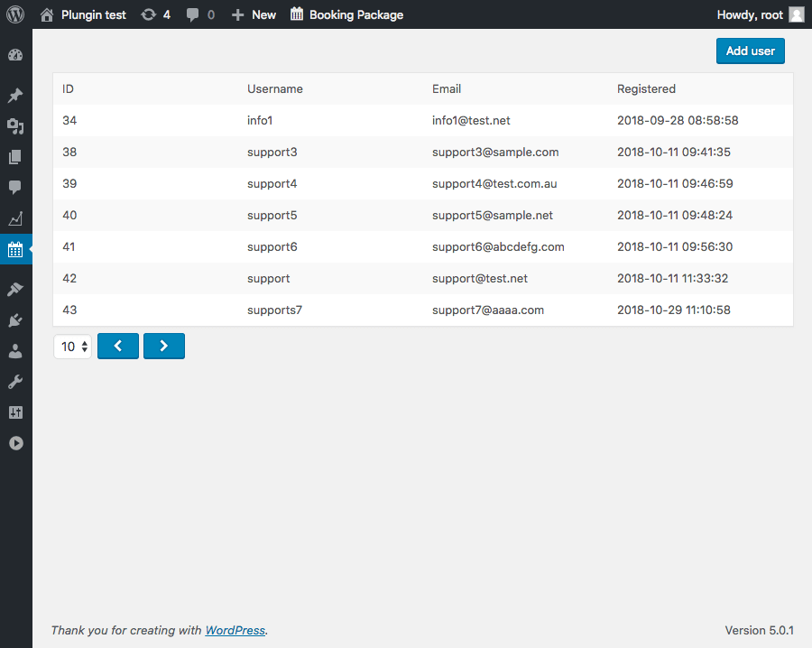Image resolution: width=812 pixels, height=648 pixels.
Task: Select the support3 username cell
Action: (272, 153)
